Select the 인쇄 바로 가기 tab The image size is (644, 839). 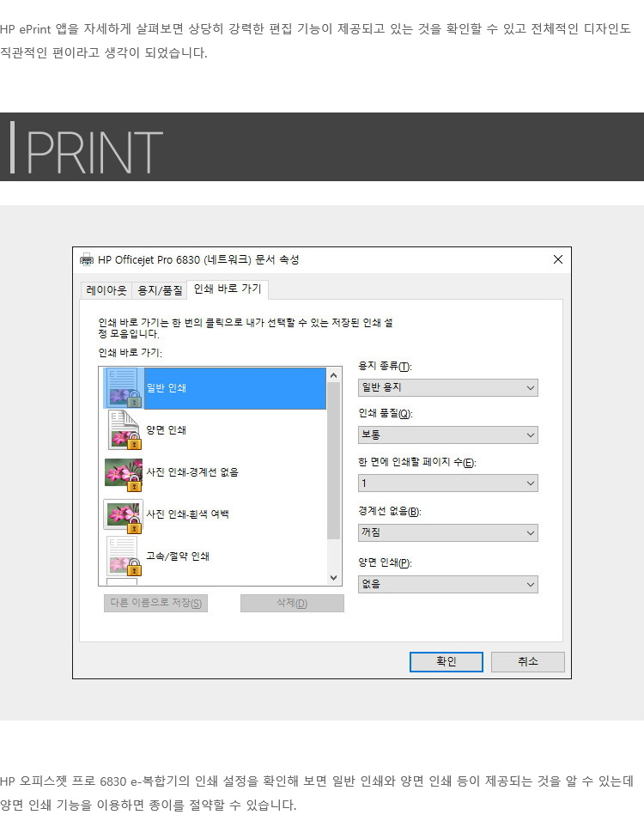pyautogui.click(x=228, y=289)
